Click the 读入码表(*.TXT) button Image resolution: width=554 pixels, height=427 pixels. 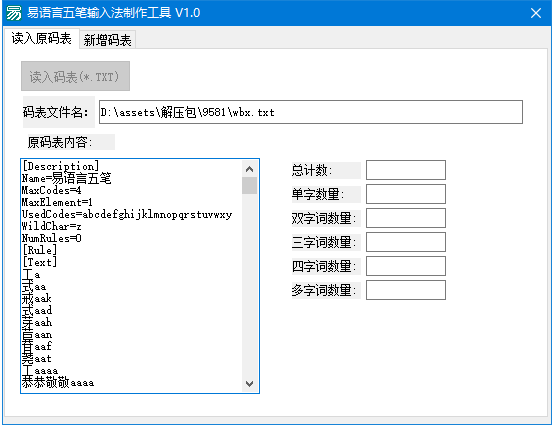[x=75, y=76]
